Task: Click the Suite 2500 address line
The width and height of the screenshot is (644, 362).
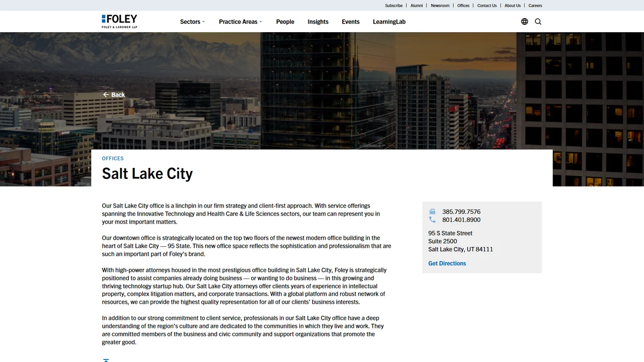Action: coord(443,241)
